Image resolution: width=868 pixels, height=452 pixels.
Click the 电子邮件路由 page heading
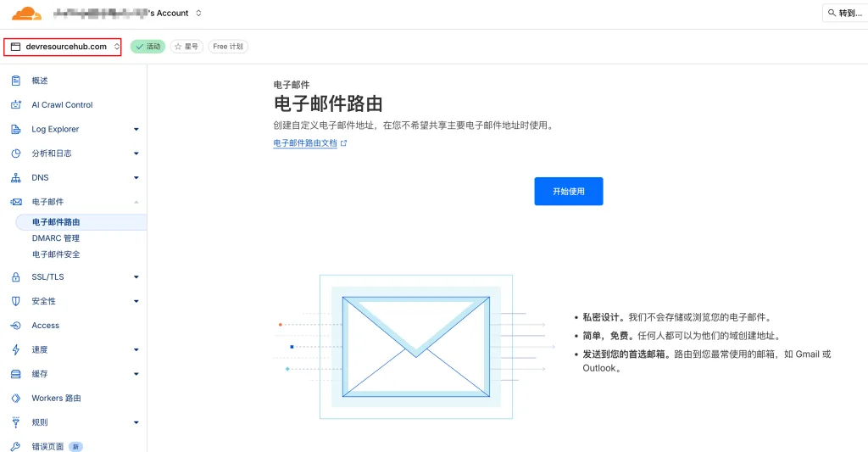[328, 104]
